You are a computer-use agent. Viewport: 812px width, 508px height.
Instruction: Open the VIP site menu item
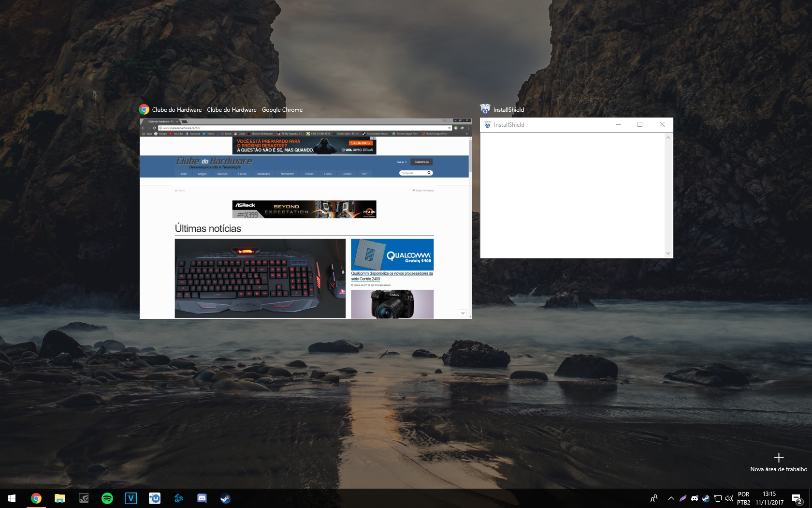tap(364, 174)
